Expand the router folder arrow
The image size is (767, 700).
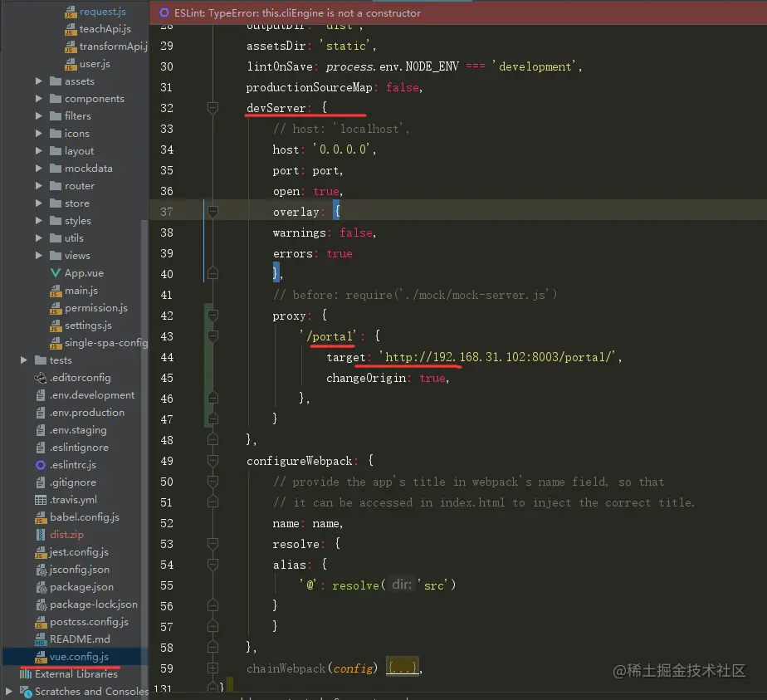pyautogui.click(x=39, y=185)
